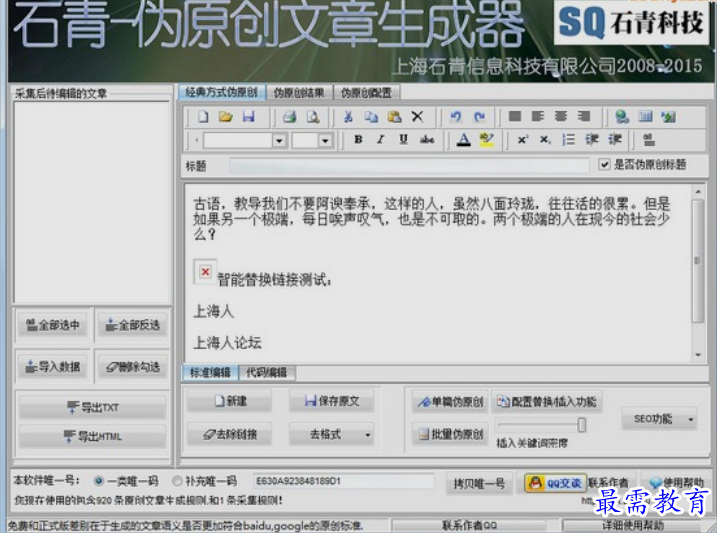717x533 pixels.
Task: Insert hyperlink with the globe icon
Action: [622, 117]
